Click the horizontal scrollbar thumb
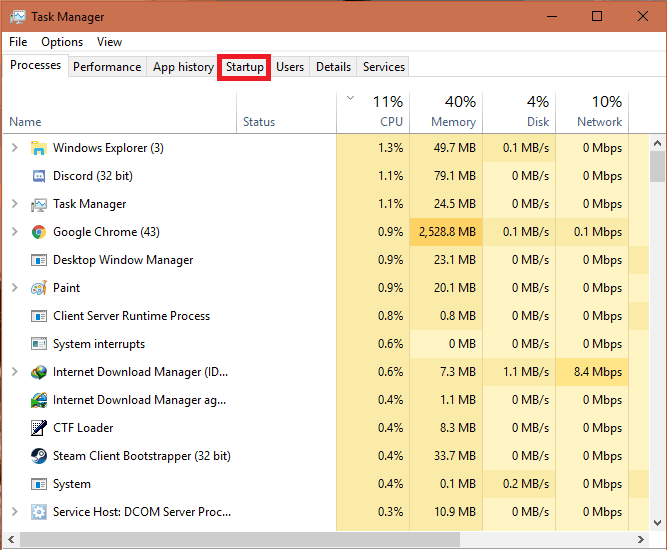 tap(240, 539)
